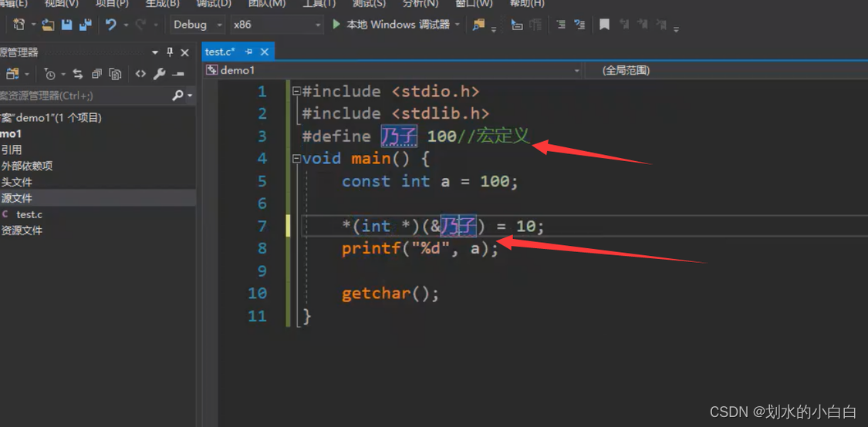Screen dimensions: 868x427
Task: Toggle Show All Files in Solution Explorer
Action: pyautogui.click(x=115, y=74)
